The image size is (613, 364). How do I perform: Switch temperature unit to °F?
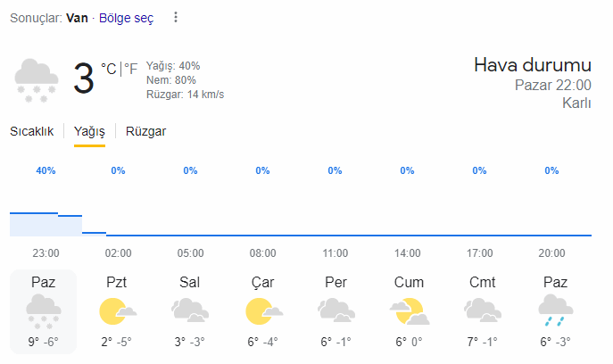pyautogui.click(x=131, y=68)
